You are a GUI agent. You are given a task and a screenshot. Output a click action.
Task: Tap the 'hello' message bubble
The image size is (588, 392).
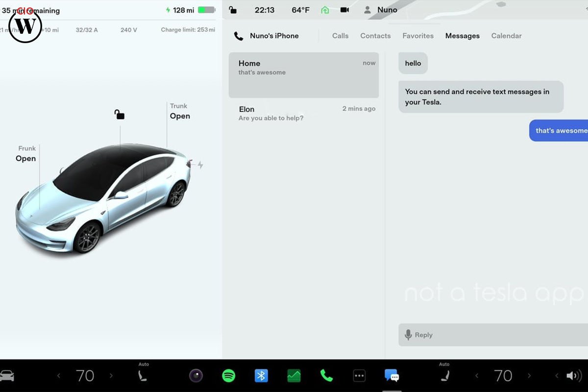[413, 63]
